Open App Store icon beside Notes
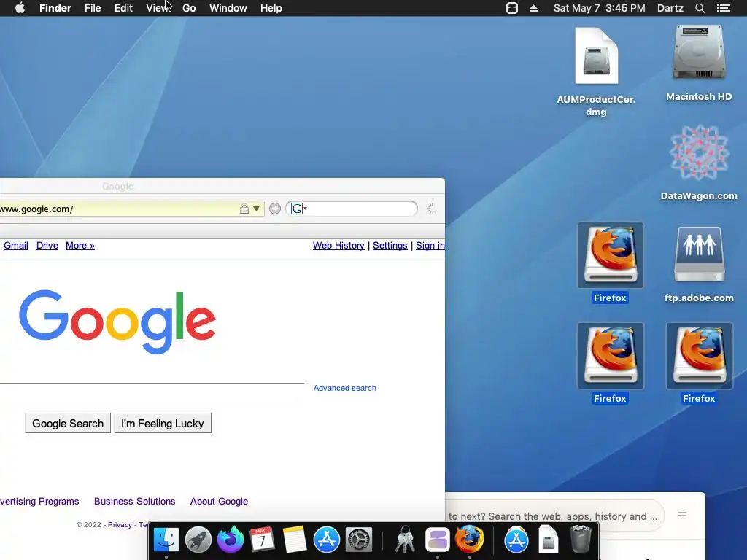747x560 pixels. pos(326,540)
